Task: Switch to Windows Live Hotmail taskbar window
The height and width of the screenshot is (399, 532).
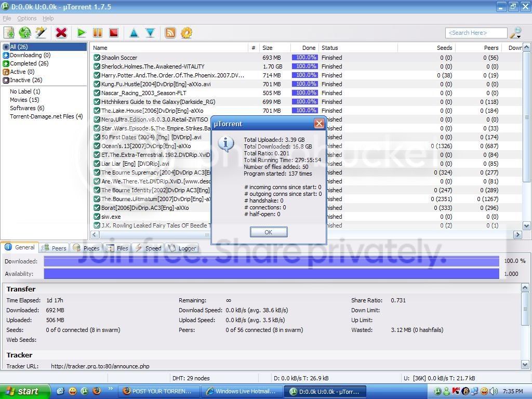Action: [242, 391]
